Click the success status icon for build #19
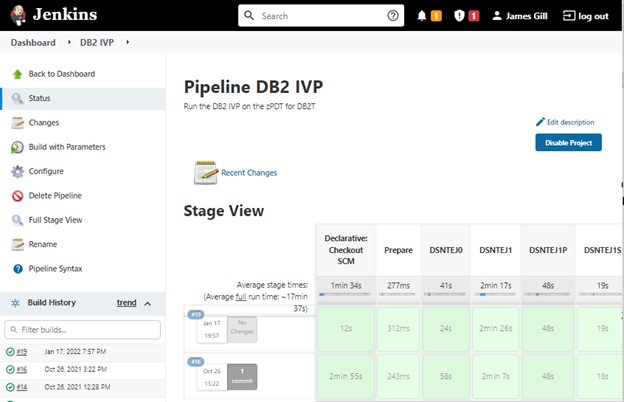Viewport: 624px width, 402px height. [10, 352]
